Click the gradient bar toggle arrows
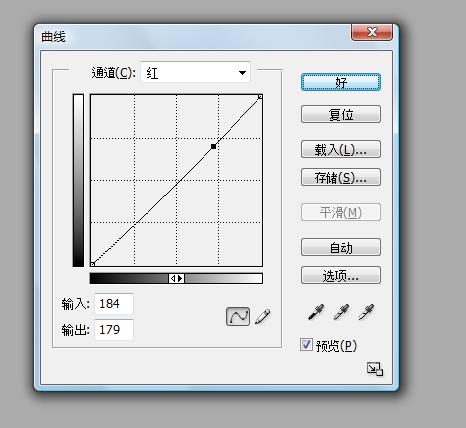Screen dimensions: 466x428 176,278
